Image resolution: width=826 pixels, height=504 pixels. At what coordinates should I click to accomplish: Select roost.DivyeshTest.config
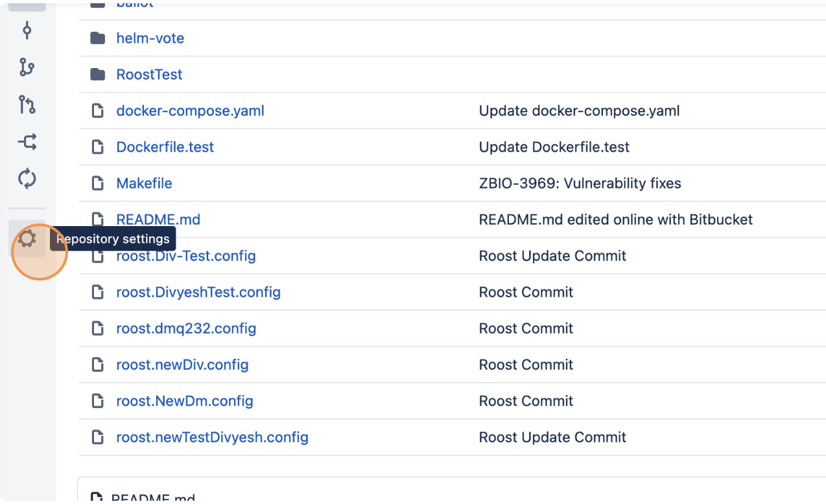point(198,292)
